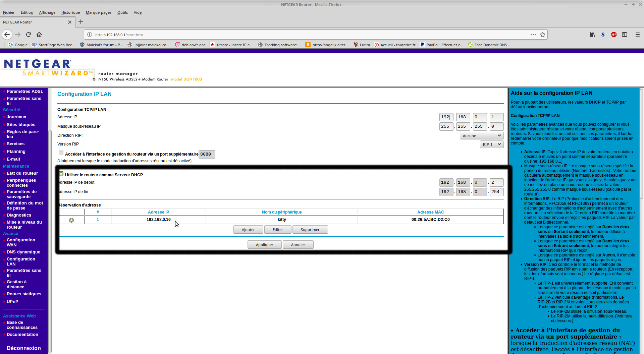Open StartPage Web bookmark

[x=53, y=45]
